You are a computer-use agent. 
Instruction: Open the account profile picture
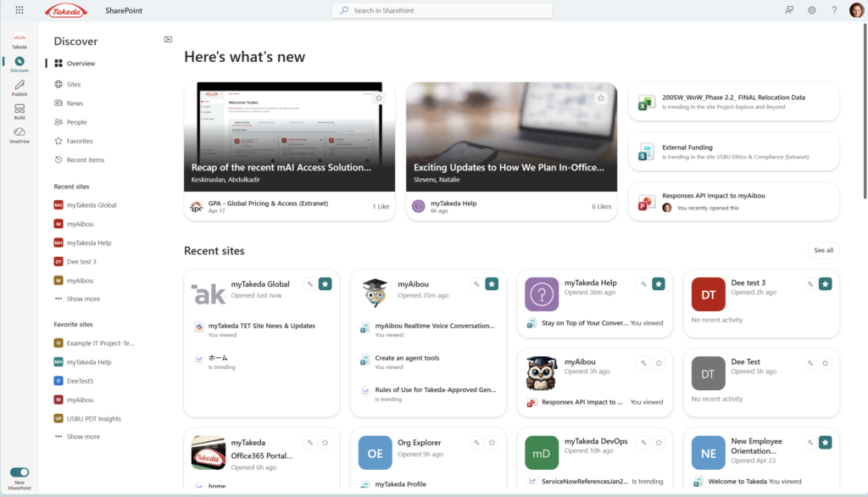856,10
